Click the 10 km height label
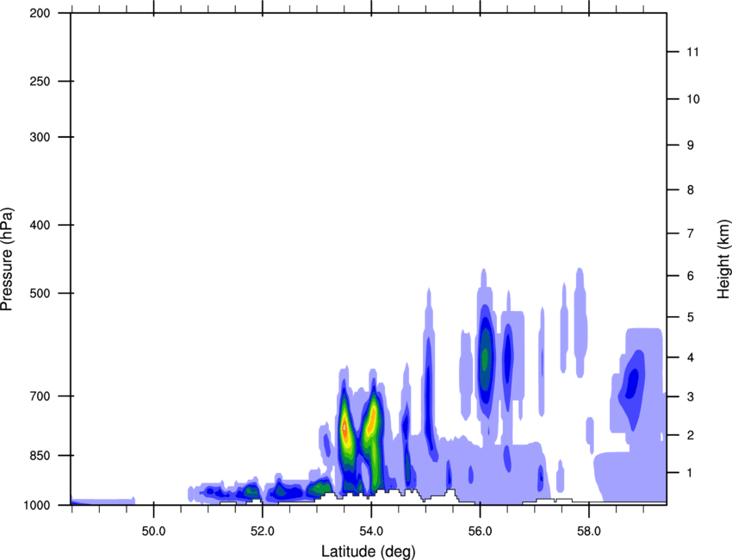Screen dimensions: 732x560 [x=693, y=99]
